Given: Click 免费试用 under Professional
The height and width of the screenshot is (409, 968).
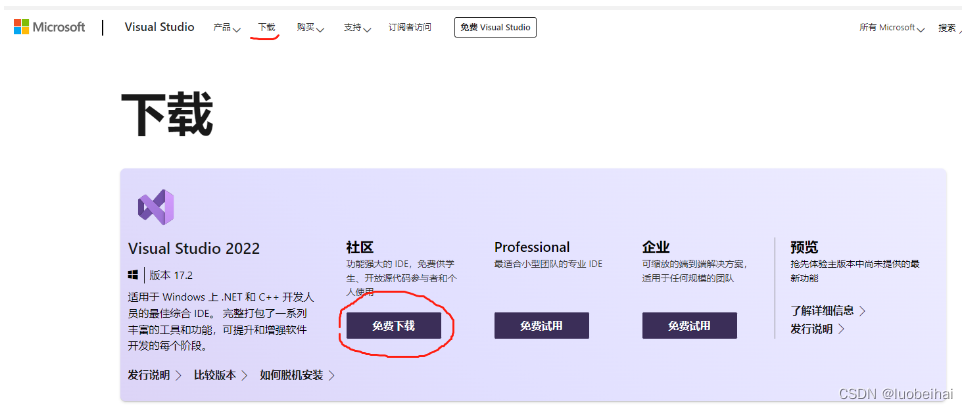Looking at the screenshot, I should point(541,326).
